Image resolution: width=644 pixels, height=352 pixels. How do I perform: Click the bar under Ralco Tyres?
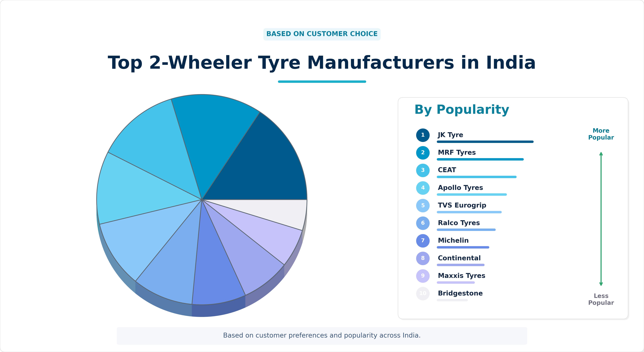pyautogui.click(x=466, y=230)
